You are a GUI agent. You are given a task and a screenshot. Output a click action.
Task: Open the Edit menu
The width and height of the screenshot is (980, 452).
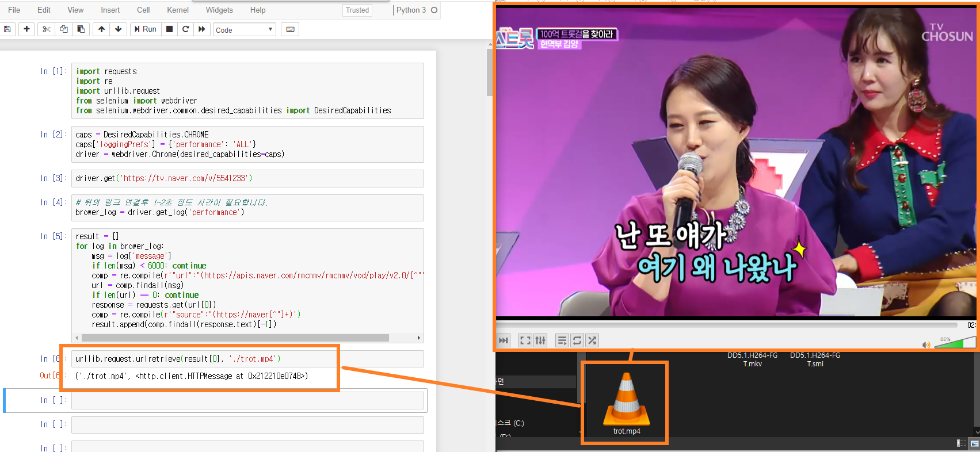click(x=44, y=10)
